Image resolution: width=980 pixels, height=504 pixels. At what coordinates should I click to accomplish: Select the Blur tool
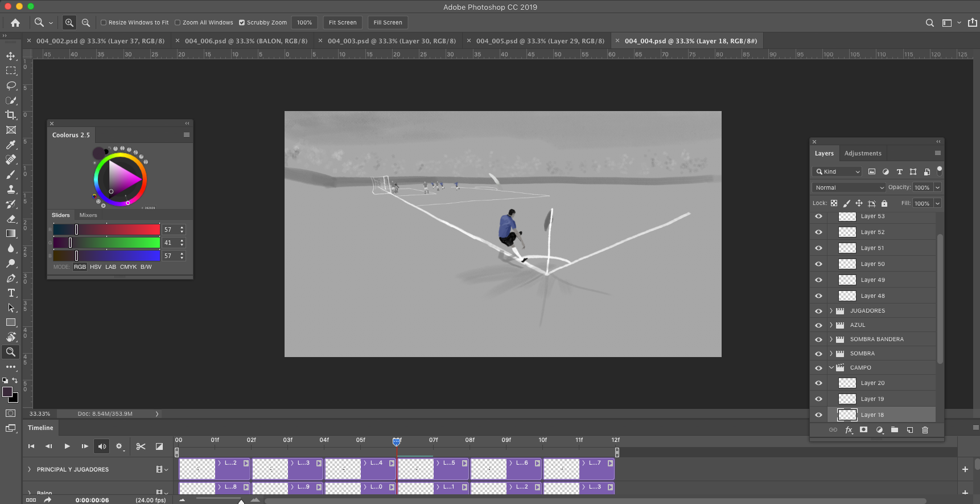tap(11, 248)
